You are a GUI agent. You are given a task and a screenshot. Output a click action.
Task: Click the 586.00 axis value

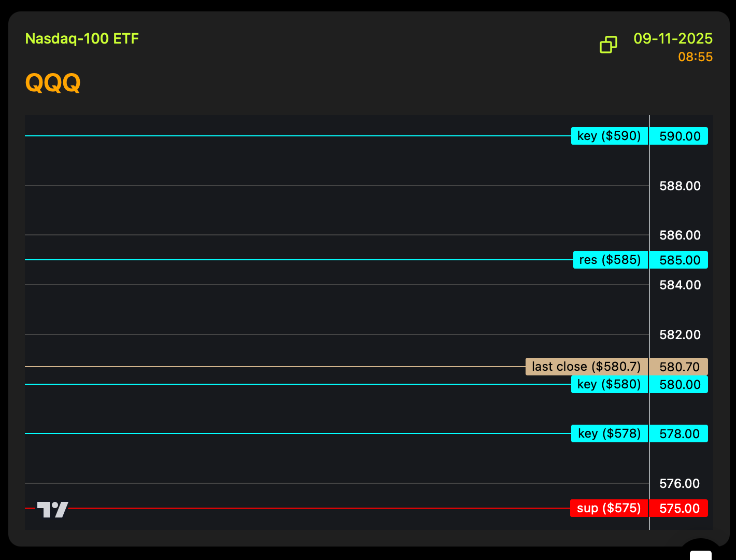coord(680,235)
